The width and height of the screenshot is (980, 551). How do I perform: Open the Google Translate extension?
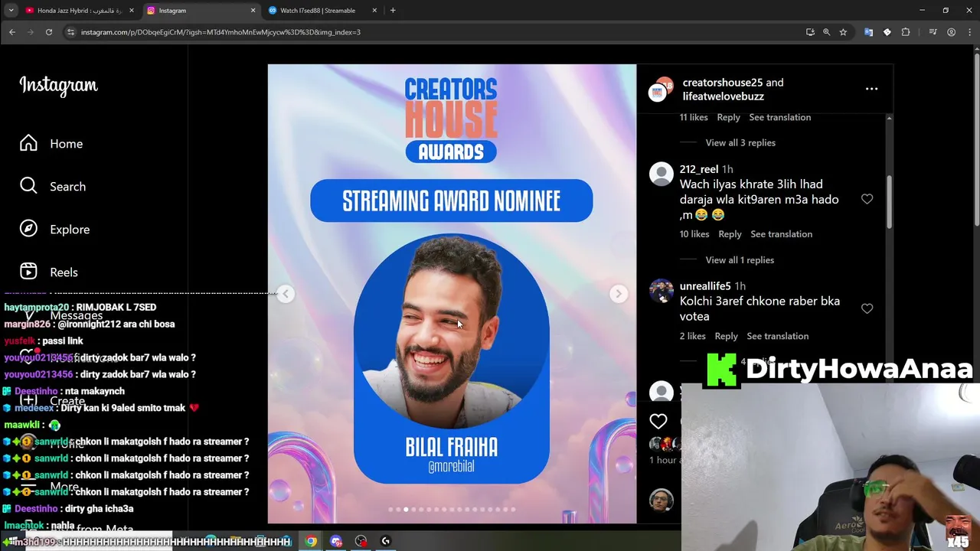tap(868, 32)
